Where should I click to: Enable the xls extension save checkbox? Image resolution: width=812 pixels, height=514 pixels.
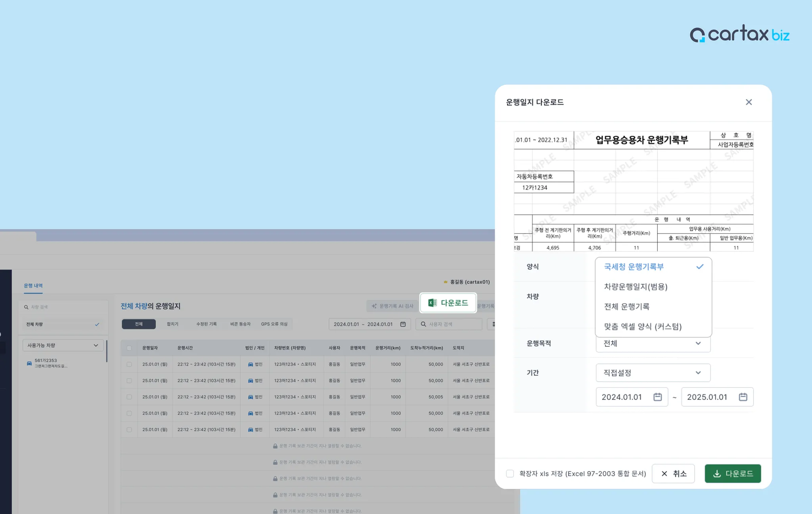pos(510,474)
